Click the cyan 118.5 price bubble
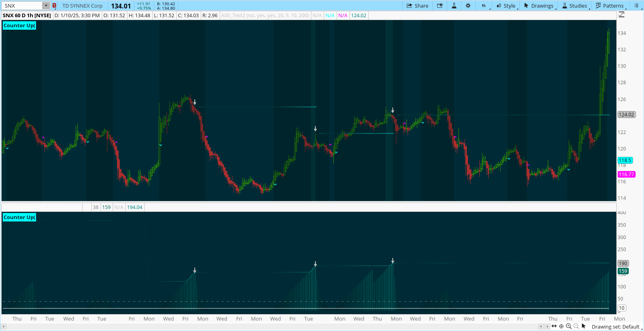Screen dimensions: 644x331 [x=625, y=160]
